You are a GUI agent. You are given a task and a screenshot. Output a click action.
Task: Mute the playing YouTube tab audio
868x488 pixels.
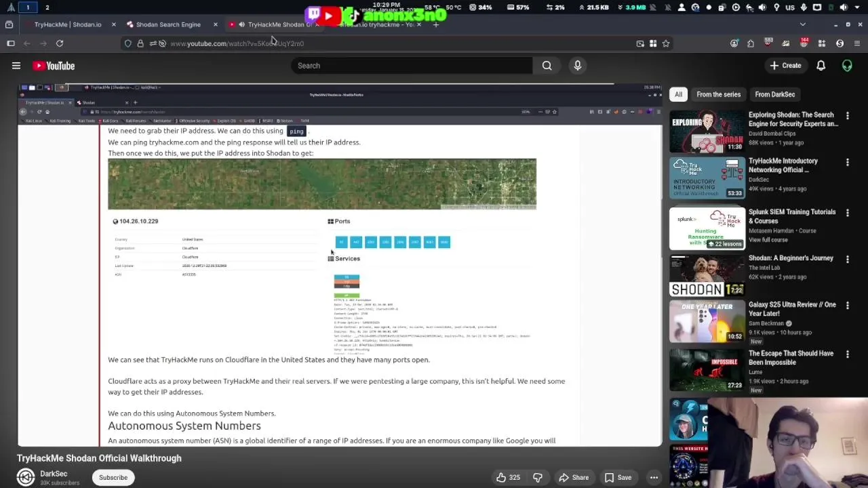coord(241,24)
